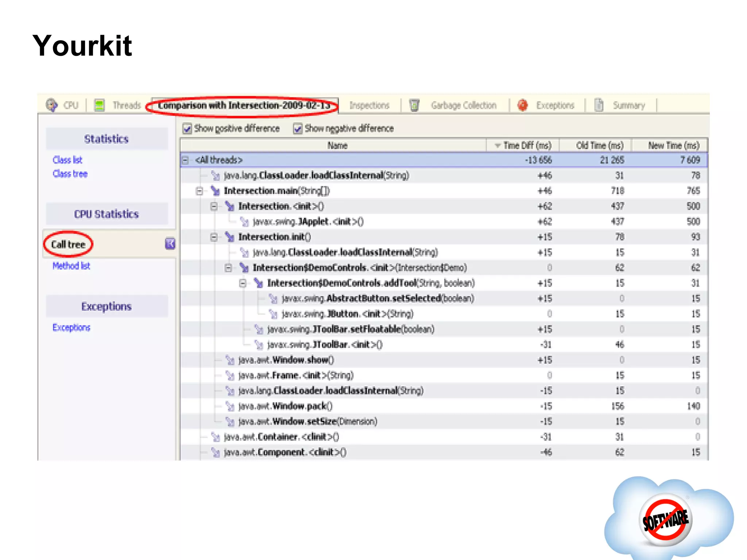Click the Intersection.init() method call icon
This screenshot has height=560, width=747.
230,237
